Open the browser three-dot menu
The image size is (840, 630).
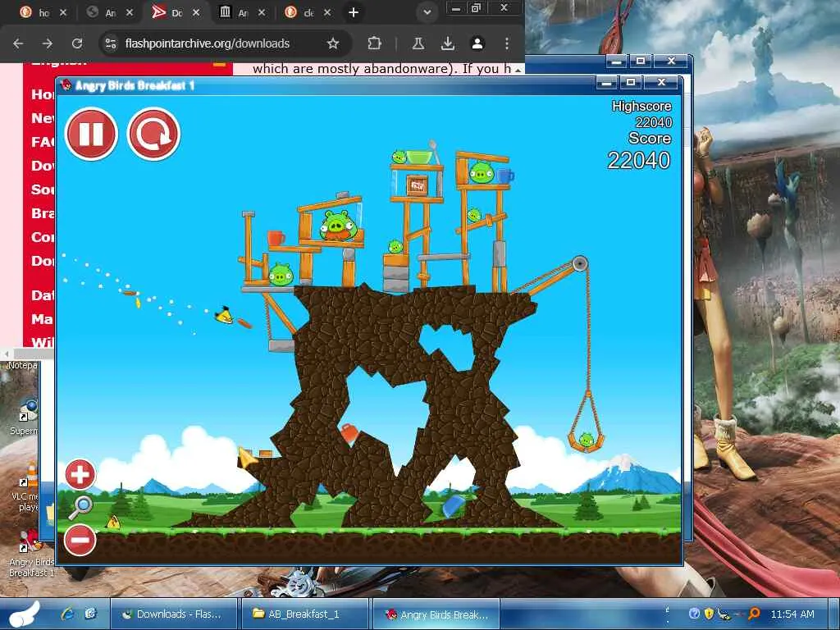click(507, 43)
